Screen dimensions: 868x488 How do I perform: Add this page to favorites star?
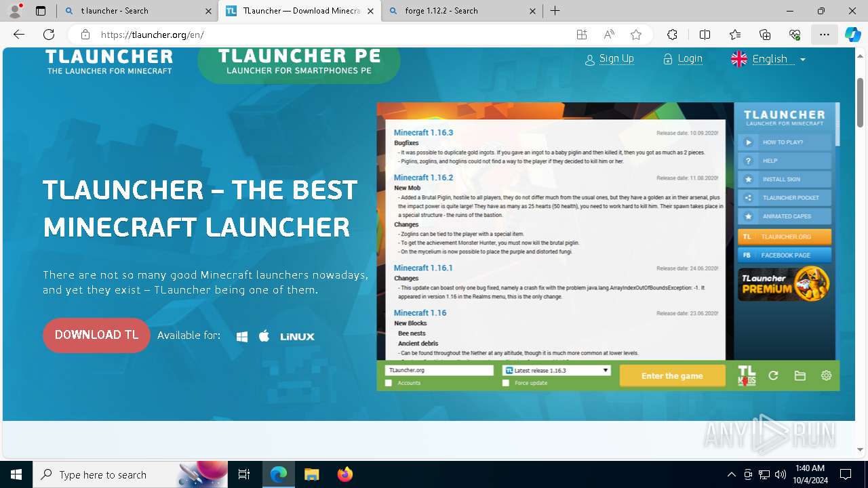point(636,35)
